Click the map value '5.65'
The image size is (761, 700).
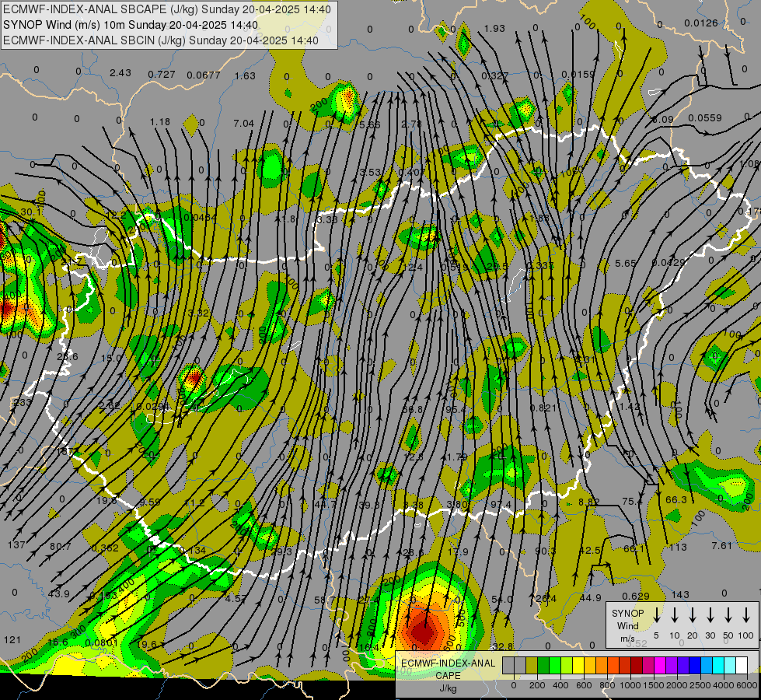625,264
